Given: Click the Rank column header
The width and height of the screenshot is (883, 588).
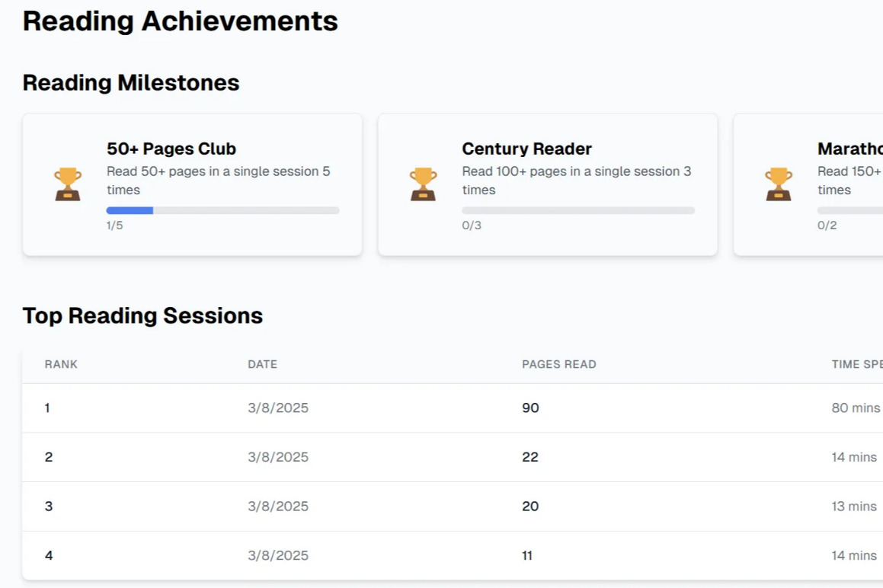Looking at the screenshot, I should click(61, 364).
